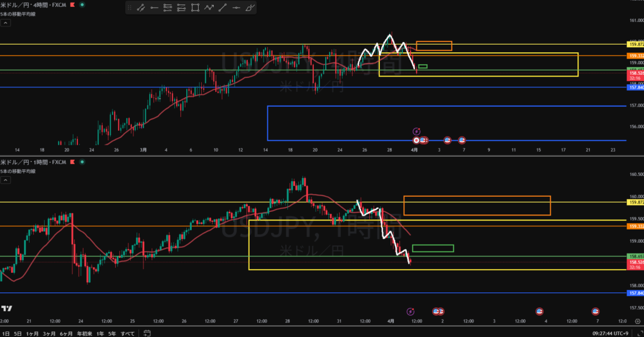Viewport: 644px width, 337px height.
Task: Select the rectangle shape drawing tool
Action: click(195, 8)
